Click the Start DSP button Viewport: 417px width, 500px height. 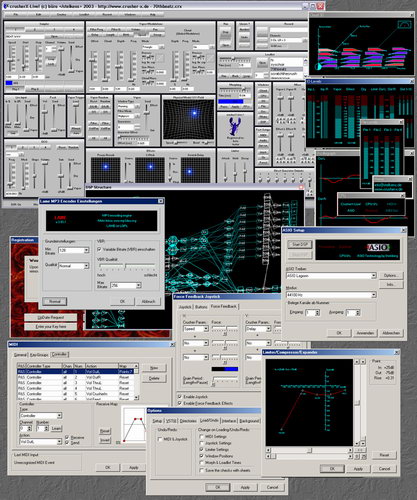coord(300,244)
